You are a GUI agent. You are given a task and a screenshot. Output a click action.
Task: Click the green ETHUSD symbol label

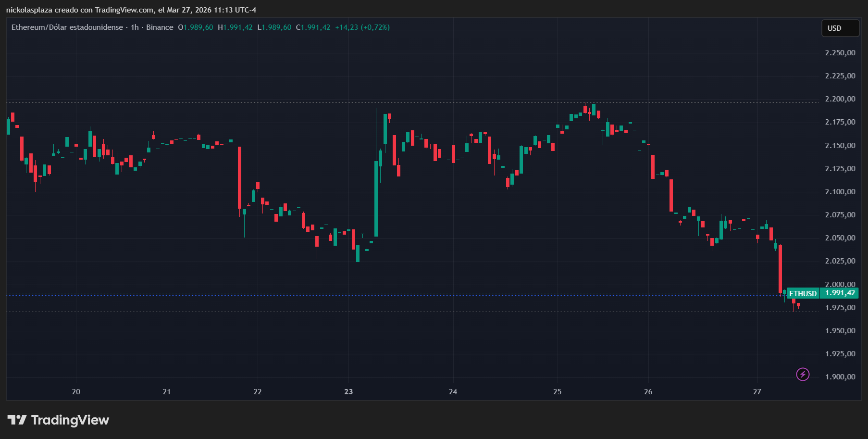(x=803, y=293)
